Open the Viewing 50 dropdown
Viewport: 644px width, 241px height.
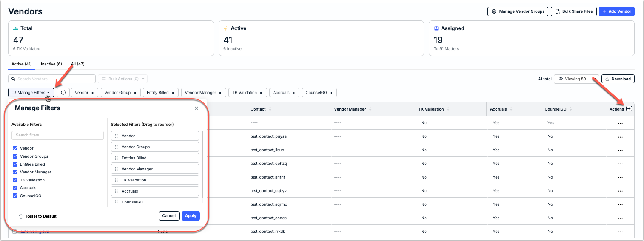(576, 79)
